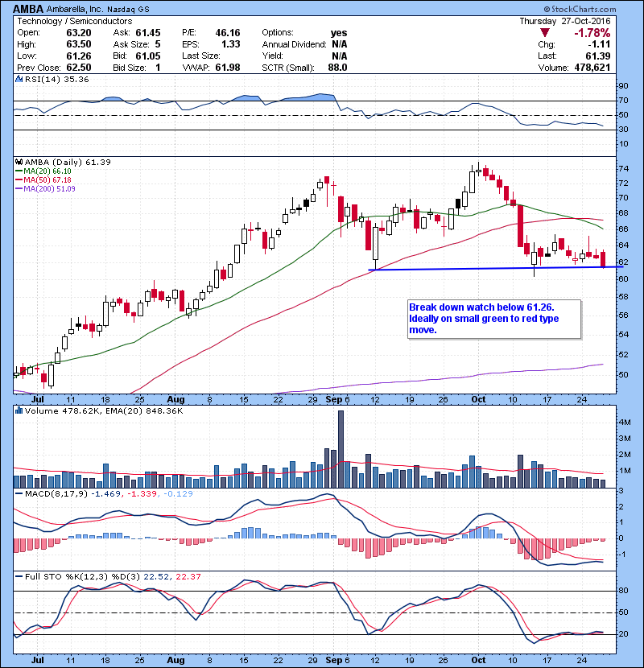The image size is (644, 668).
Task: Click the Open value 63.20
Action: point(79,33)
